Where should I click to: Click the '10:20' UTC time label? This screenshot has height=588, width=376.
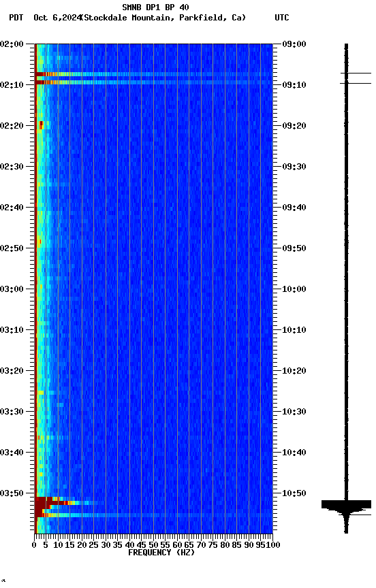[294, 371]
